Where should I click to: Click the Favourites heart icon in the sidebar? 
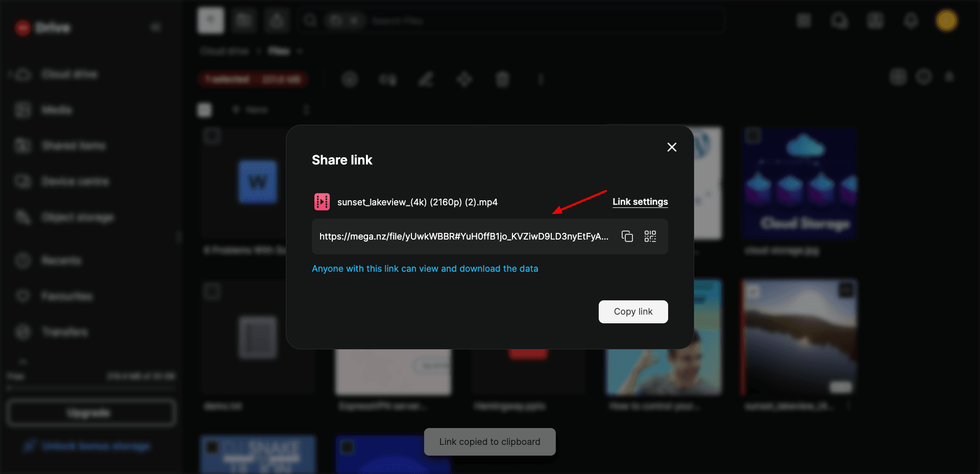[x=23, y=296]
